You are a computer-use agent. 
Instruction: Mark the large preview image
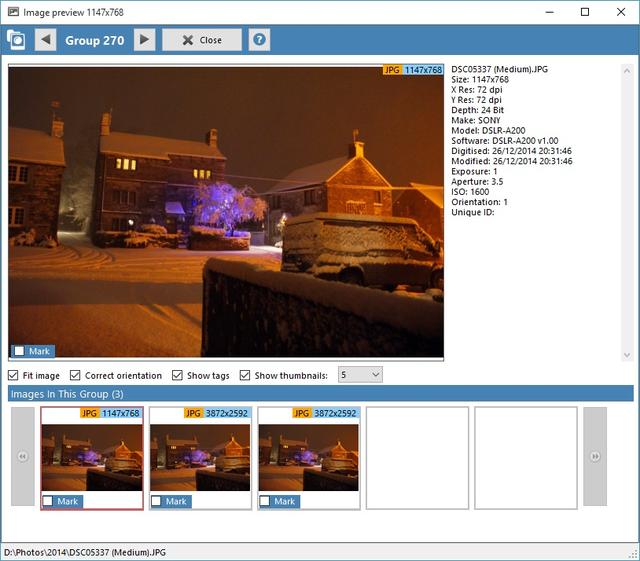(x=19, y=351)
